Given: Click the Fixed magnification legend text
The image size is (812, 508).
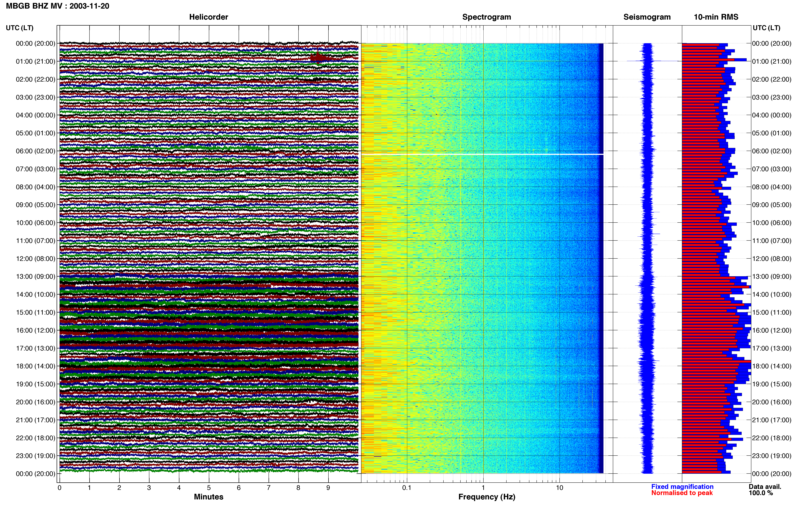Looking at the screenshot, I should click(682, 486).
